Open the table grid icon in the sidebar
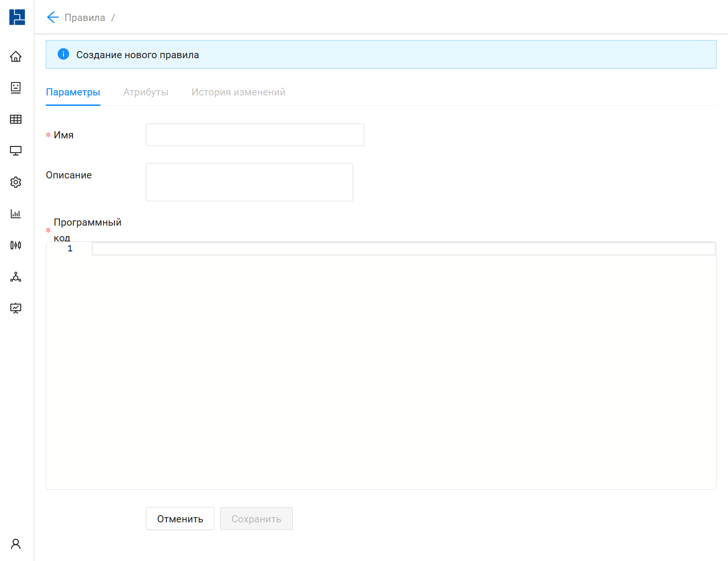This screenshot has height=561, width=728. [16, 119]
